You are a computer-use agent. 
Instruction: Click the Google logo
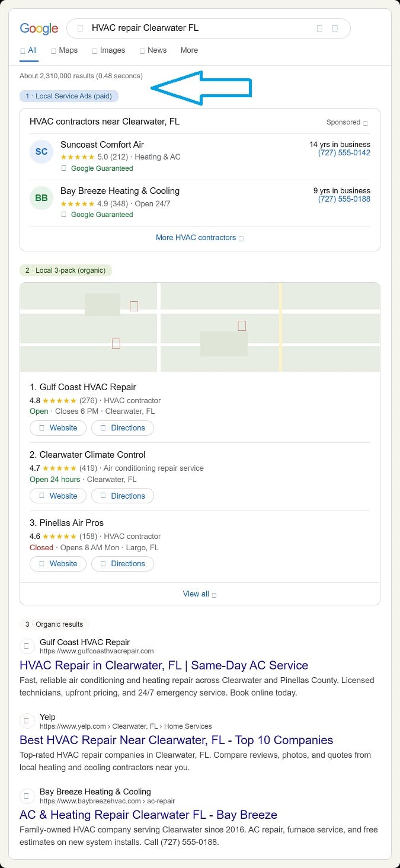(x=39, y=28)
